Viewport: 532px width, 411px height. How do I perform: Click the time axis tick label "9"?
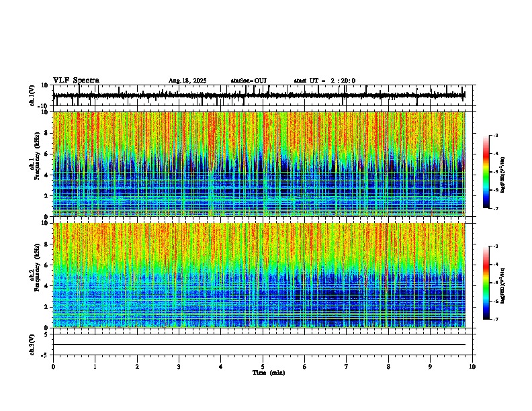(430, 367)
